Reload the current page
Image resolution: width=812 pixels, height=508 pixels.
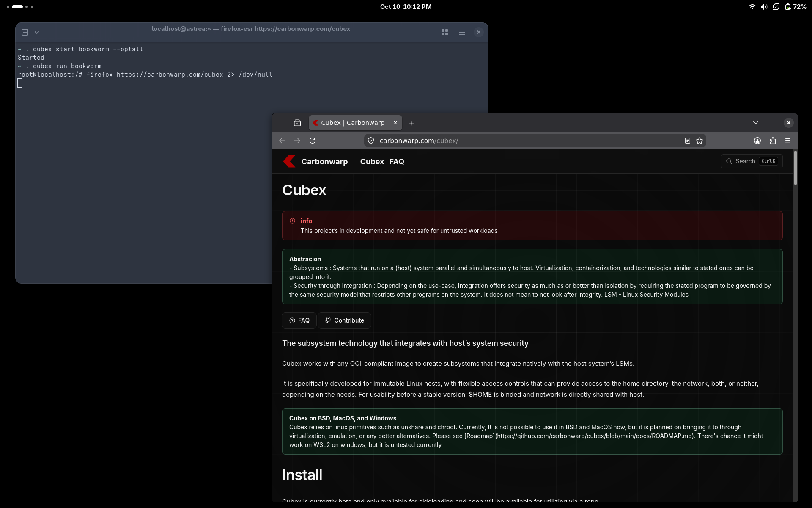click(313, 141)
